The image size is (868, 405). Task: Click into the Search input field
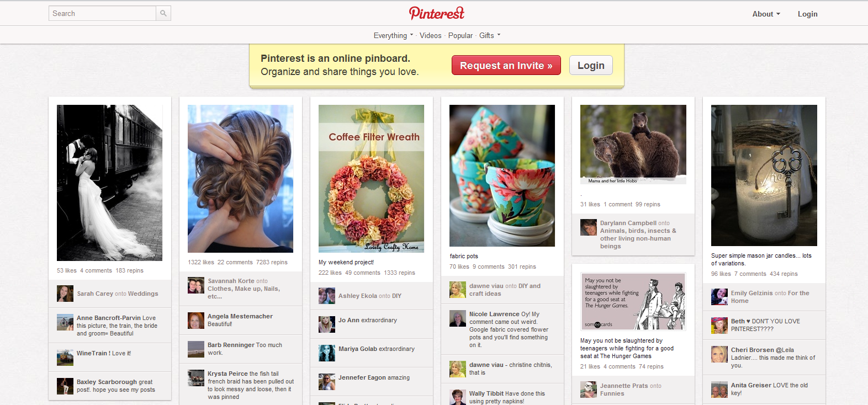[x=103, y=13]
